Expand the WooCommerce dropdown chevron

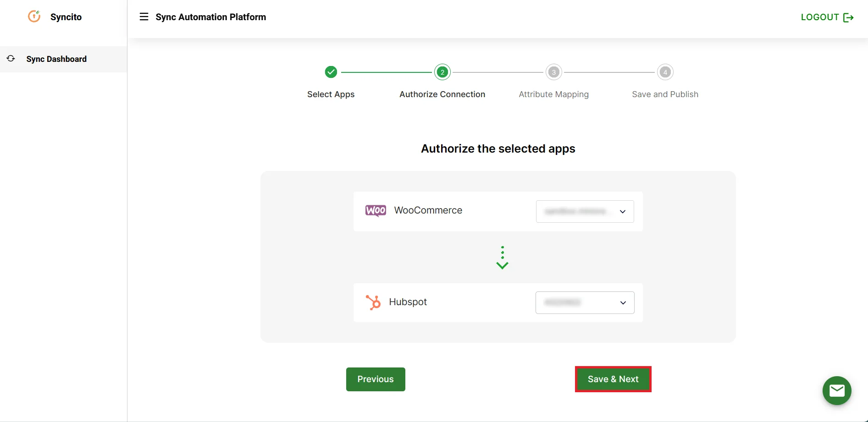click(x=623, y=212)
